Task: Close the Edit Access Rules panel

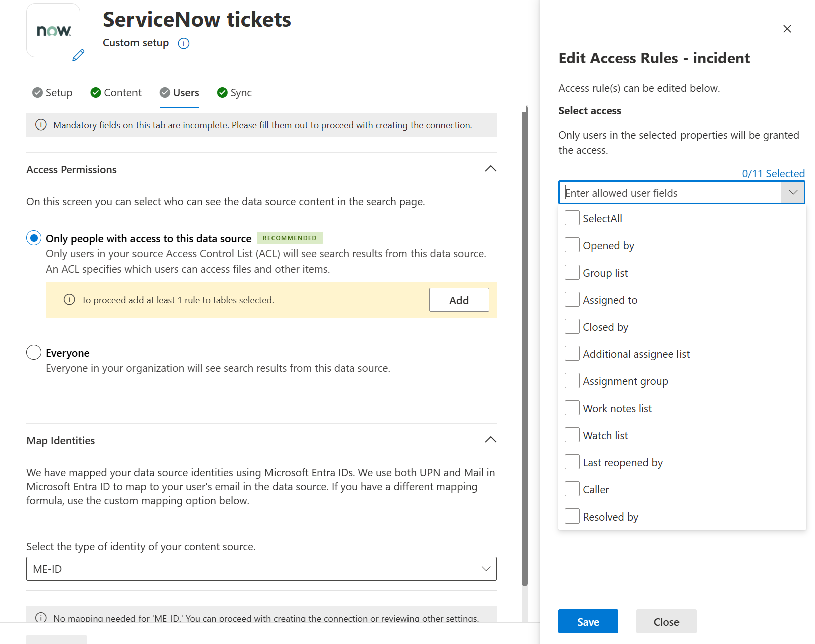Action: click(787, 29)
